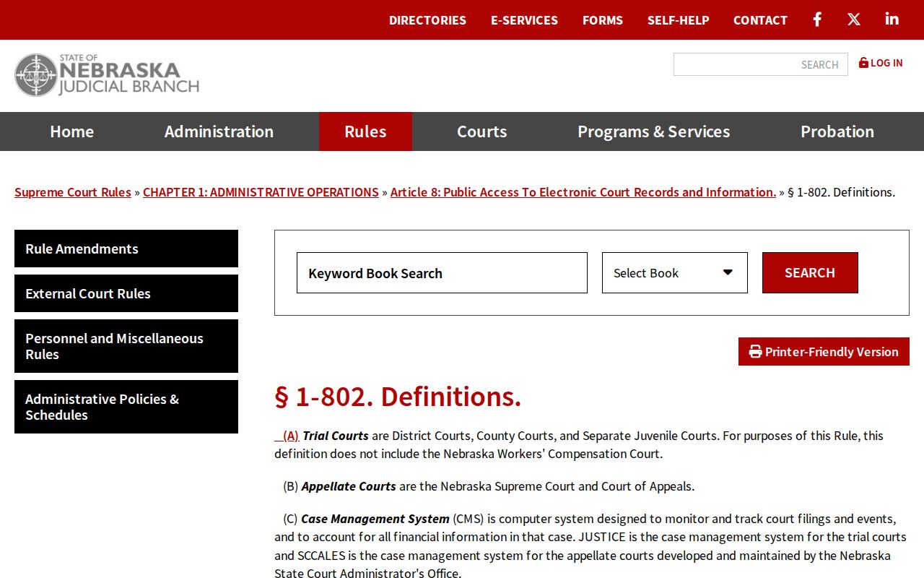This screenshot has width=924, height=578.
Task: Go to Directories in top bar
Action: (x=427, y=20)
